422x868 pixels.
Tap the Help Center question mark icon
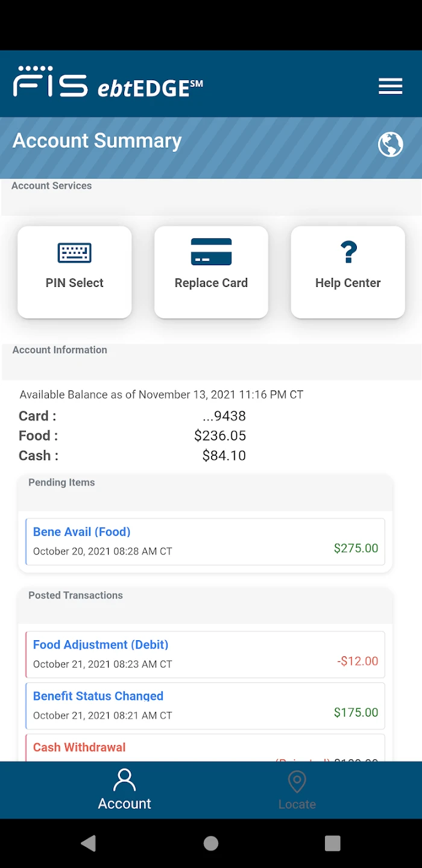348,252
